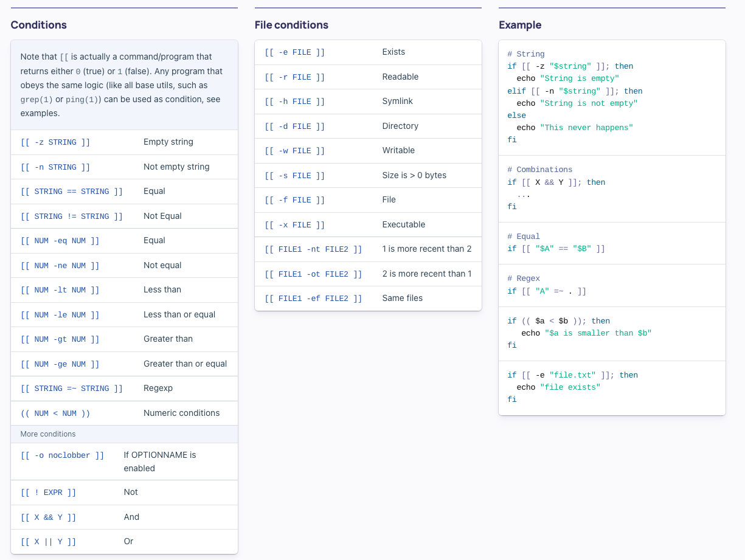Click the 'Empty string' description
745x560 pixels.
pyautogui.click(x=168, y=142)
